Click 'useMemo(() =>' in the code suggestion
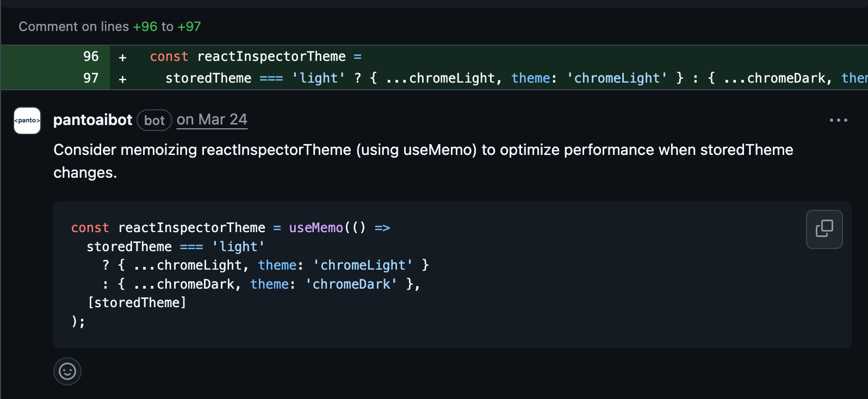This screenshot has width=868, height=399. 339,228
